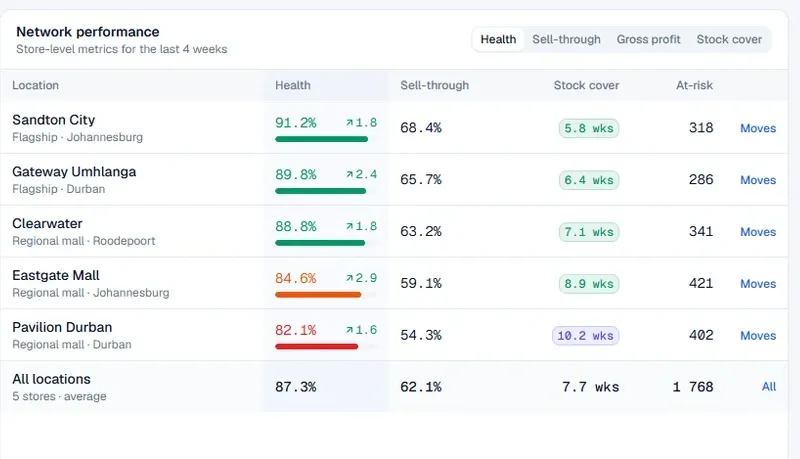Switch to the Health tab
The height and width of the screenshot is (459, 800).
pyautogui.click(x=498, y=39)
